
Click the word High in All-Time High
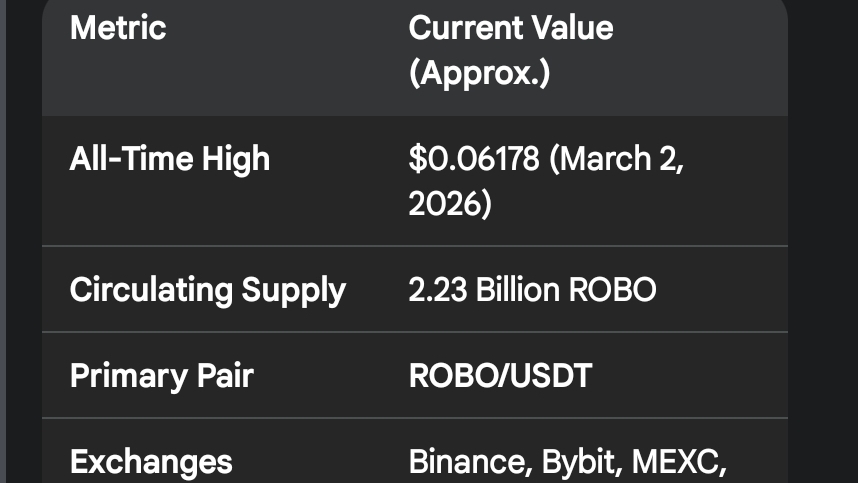coord(235,158)
